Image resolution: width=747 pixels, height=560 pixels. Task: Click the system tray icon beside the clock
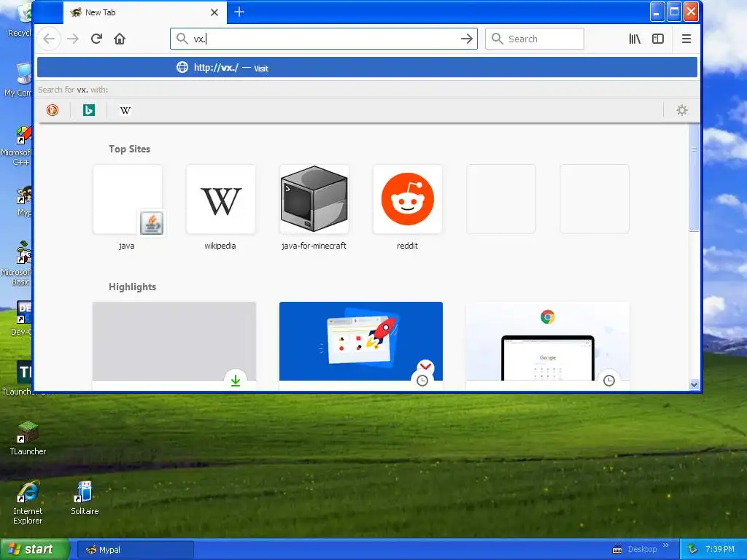pos(693,549)
